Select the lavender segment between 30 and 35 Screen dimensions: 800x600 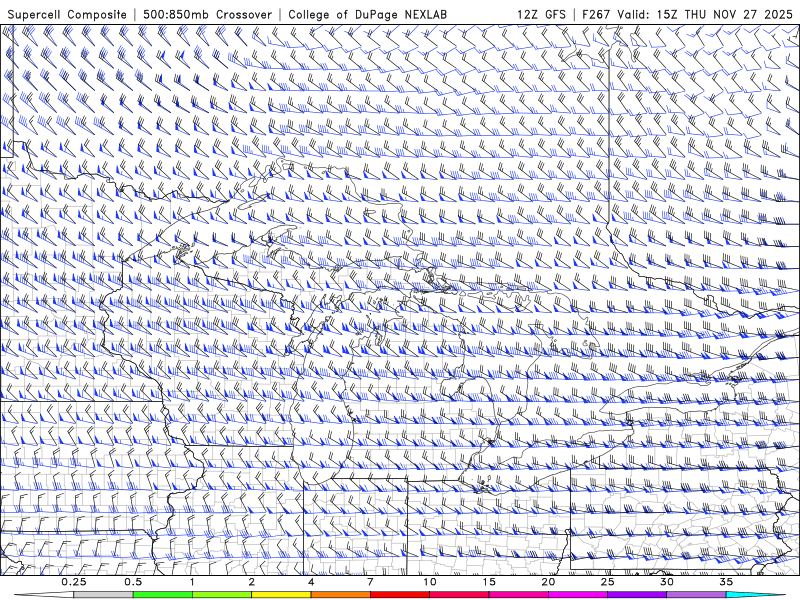tap(696, 595)
